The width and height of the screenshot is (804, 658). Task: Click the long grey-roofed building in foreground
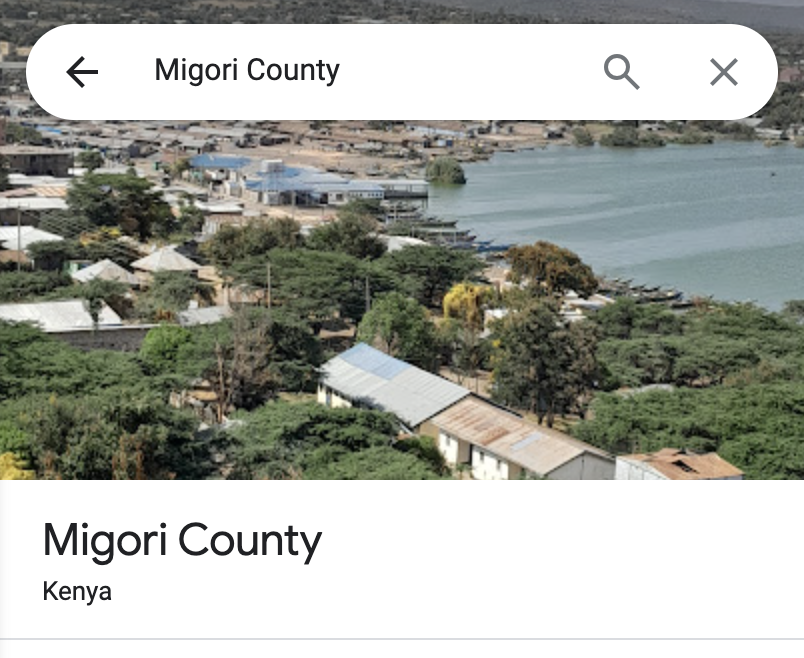pyautogui.click(x=392, y=384)
